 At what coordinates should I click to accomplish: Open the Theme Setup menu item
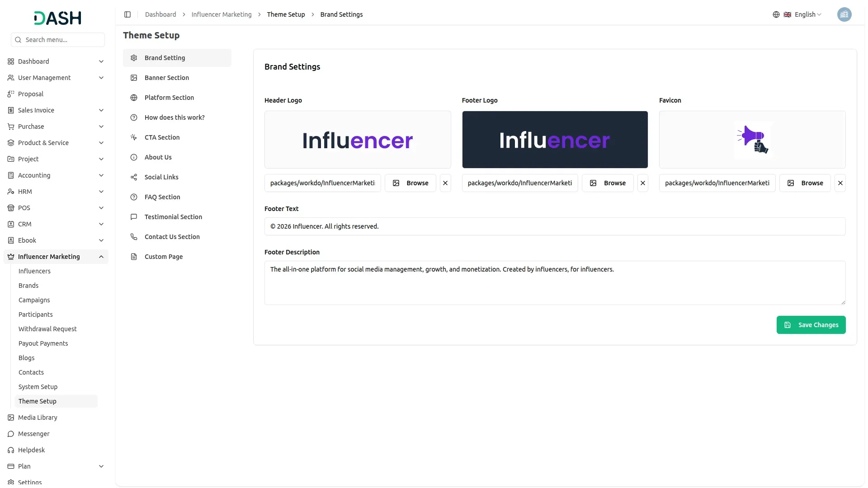pyautogui.click(x=38, y=401)
